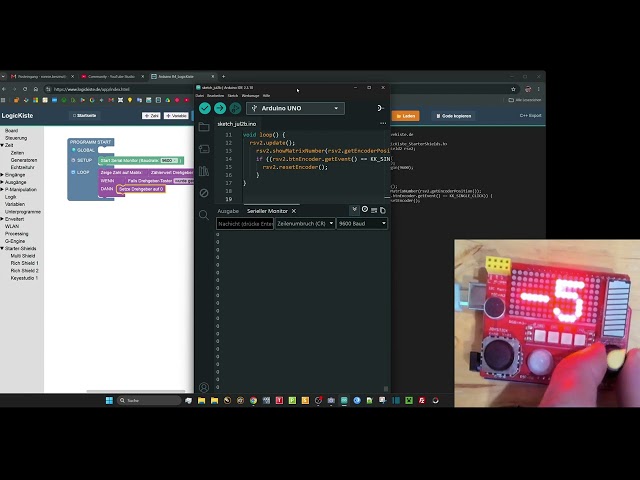Open the Search magnifier in Arduino sidebar

pos(204,215)
